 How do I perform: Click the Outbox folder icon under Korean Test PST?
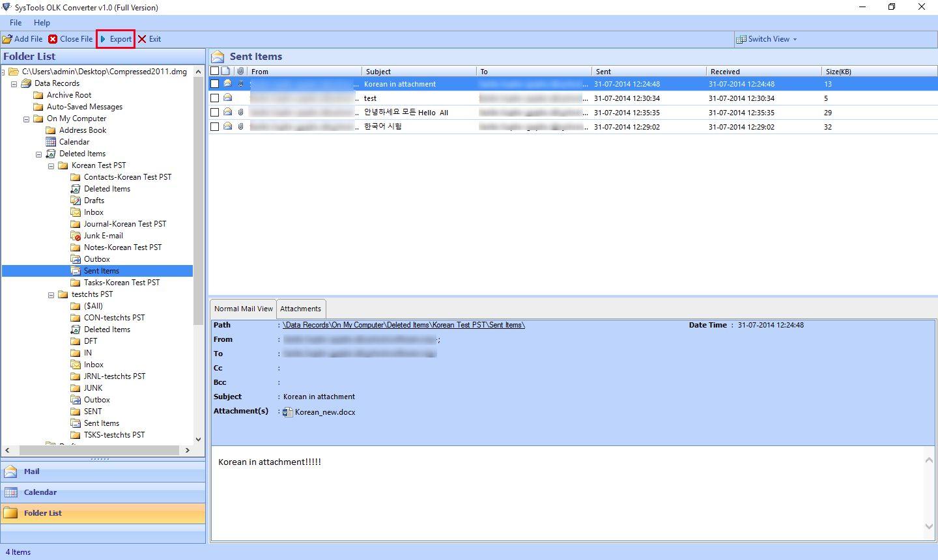tap(76, 259)
